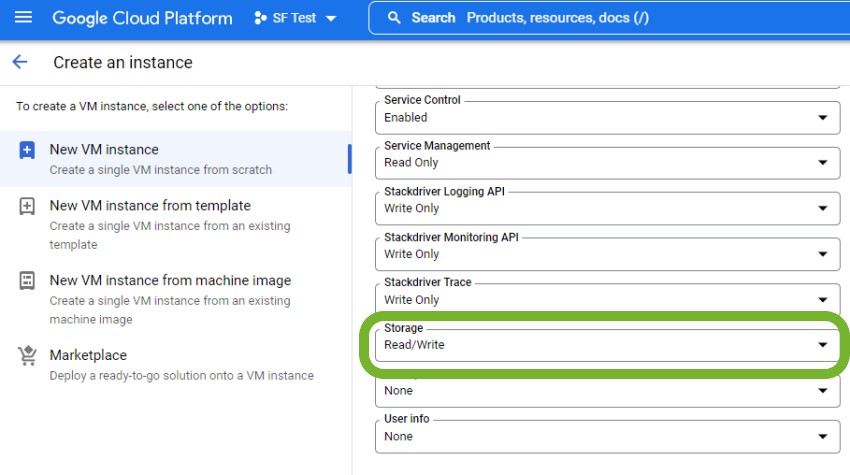Click the New VM from template icon

27,206
